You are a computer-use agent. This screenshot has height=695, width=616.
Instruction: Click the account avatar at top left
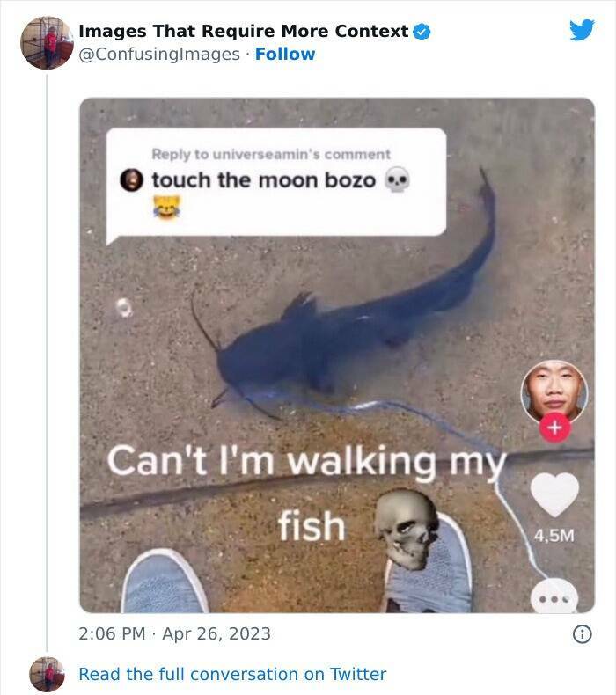click(46, 42)
